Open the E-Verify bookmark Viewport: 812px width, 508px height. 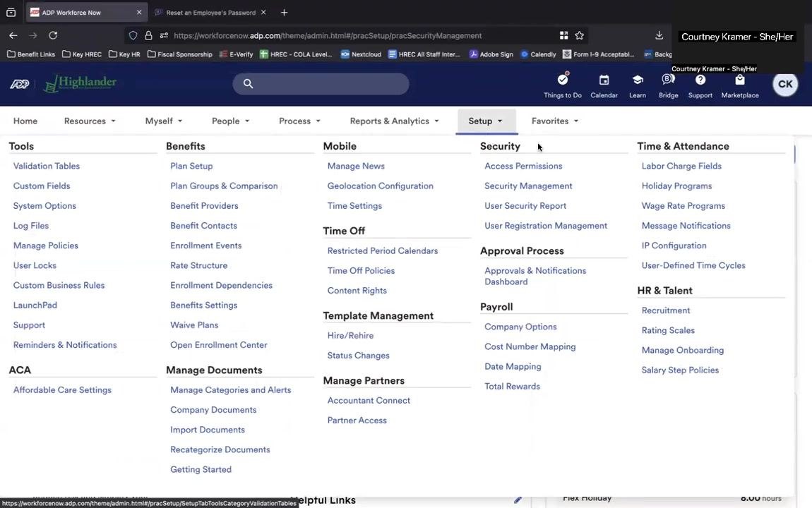[x=236, y=54]
